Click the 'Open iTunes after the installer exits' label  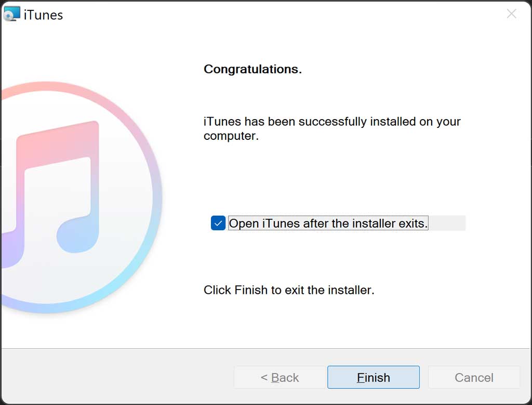point(328,224)
